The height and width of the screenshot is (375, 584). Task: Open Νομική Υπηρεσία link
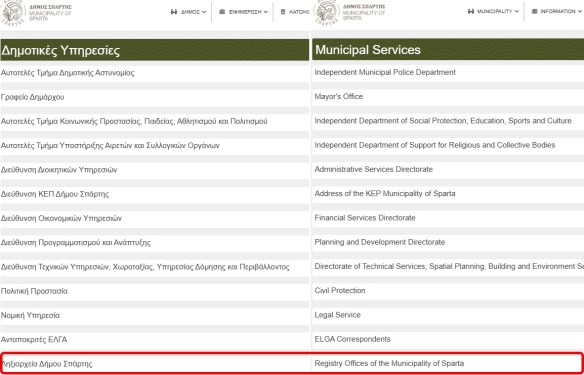(x=30, y=315)
